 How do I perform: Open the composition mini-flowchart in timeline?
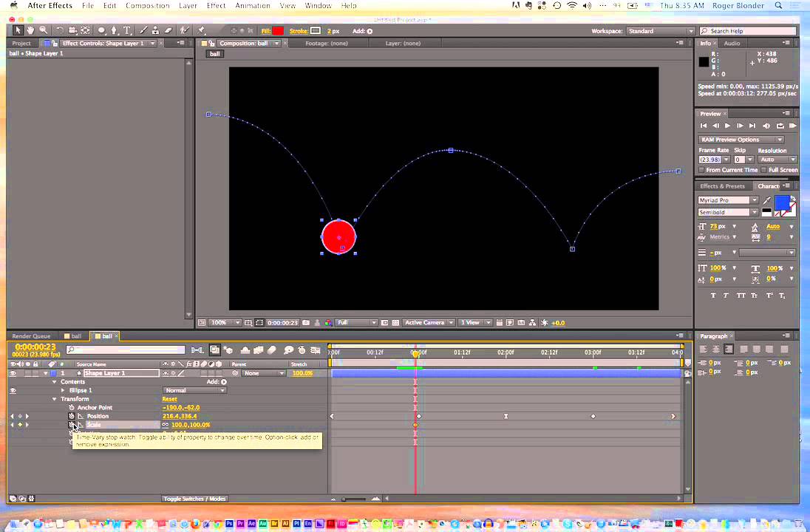197,350
